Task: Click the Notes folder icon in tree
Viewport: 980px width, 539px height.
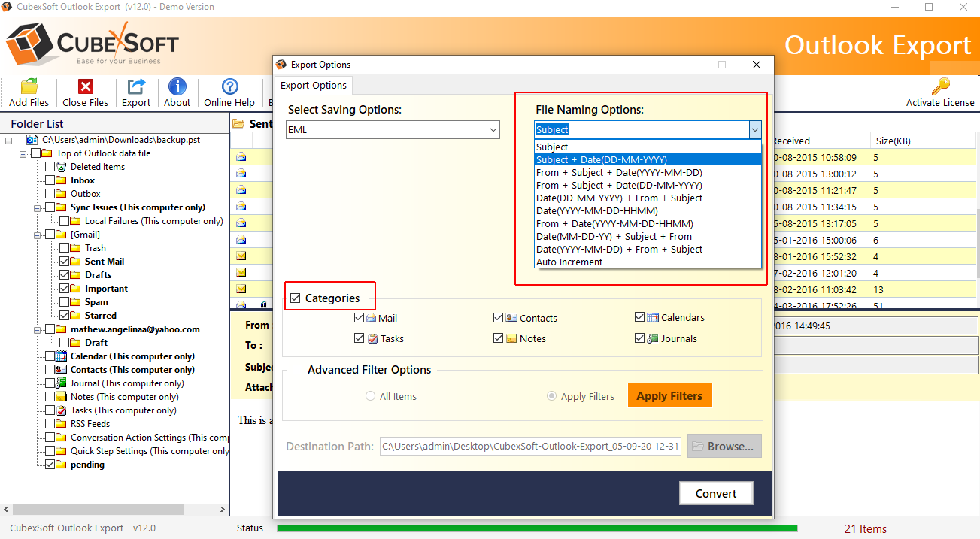Action: coord(62,397)
